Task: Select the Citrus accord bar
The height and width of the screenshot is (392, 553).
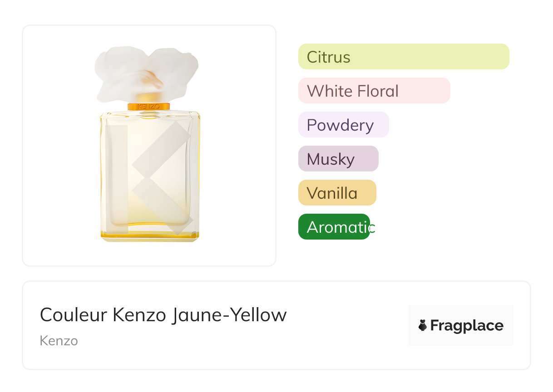Action: [403, 57]
